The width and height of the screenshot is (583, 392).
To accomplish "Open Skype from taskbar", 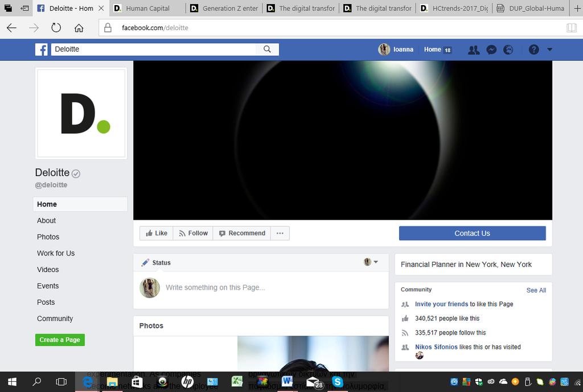I will [338, 382].
